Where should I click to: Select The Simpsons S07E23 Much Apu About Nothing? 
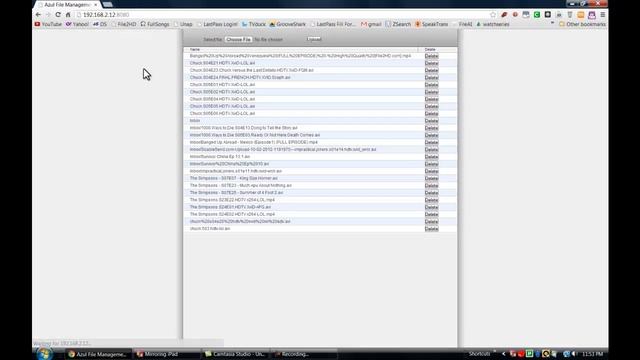[241, 186]
